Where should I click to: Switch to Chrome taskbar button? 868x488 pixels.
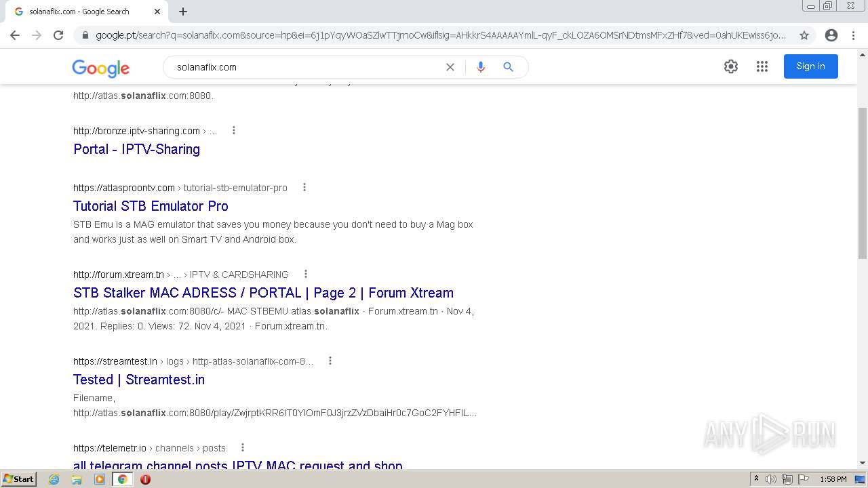[x=123, y=479]
